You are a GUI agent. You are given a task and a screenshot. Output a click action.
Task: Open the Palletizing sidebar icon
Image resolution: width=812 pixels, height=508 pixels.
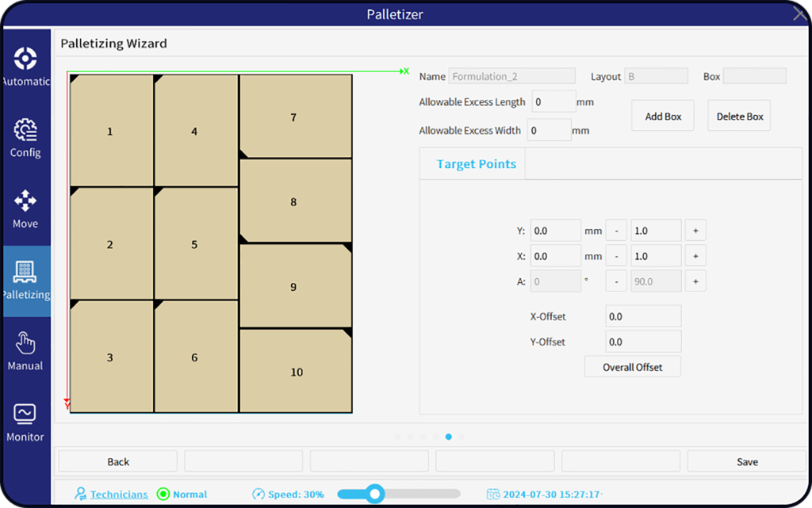pyautogui.click(x=25, y=273)
